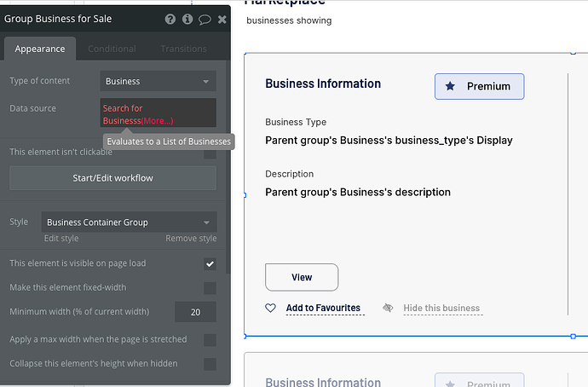The height and width of the screenshot is (387, 588).
Task: Enable 'Make this element fixed-width' checkbox
Action: 210,288
